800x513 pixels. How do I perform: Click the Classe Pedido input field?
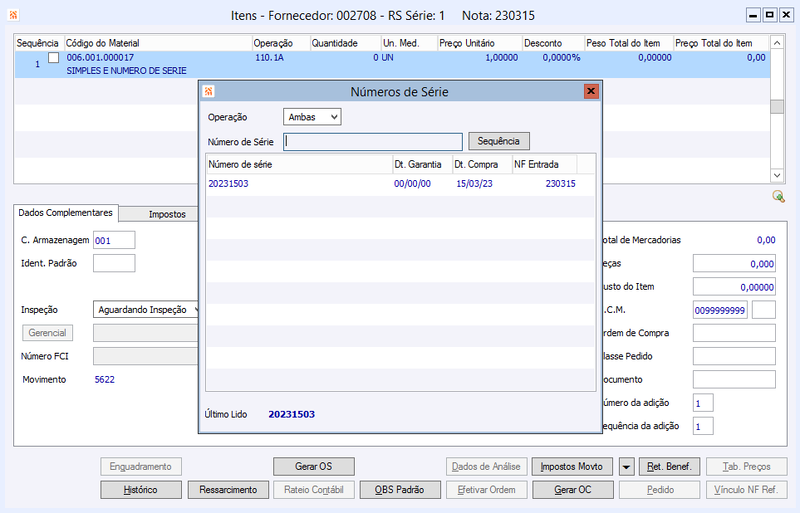coord(734,356)
